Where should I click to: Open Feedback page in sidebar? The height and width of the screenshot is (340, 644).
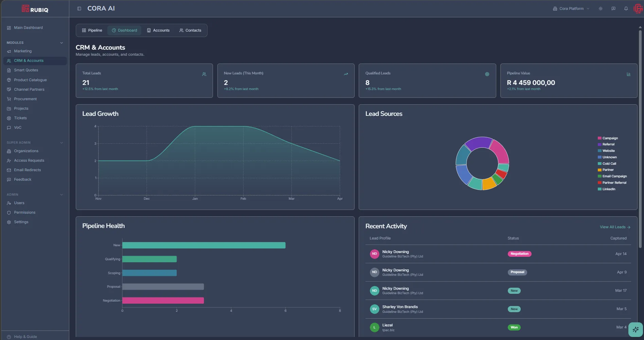click(x=22, y=179)
